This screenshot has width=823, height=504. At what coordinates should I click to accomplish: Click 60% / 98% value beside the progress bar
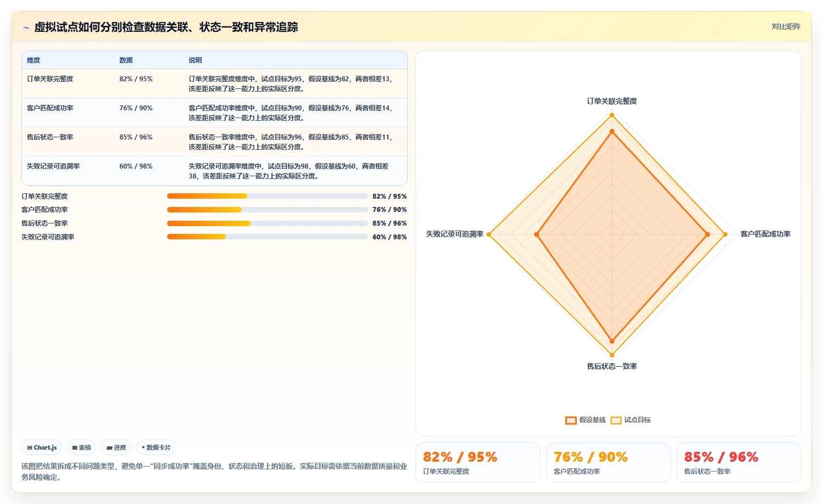coord(390,237)
